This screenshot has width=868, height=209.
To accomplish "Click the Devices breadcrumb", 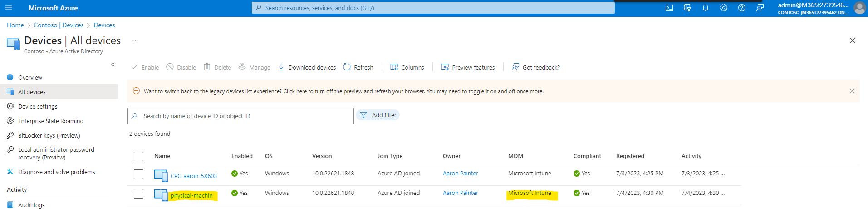I will pos(104,25).
